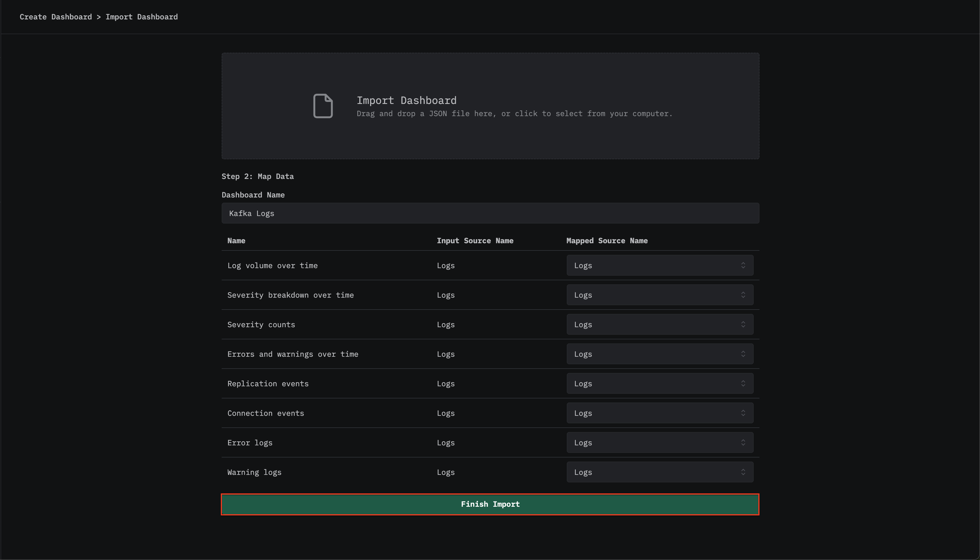This screenshot has height=560, width=980.
Task: Click the document file icon in the import area
Action: tap(323, 106)
